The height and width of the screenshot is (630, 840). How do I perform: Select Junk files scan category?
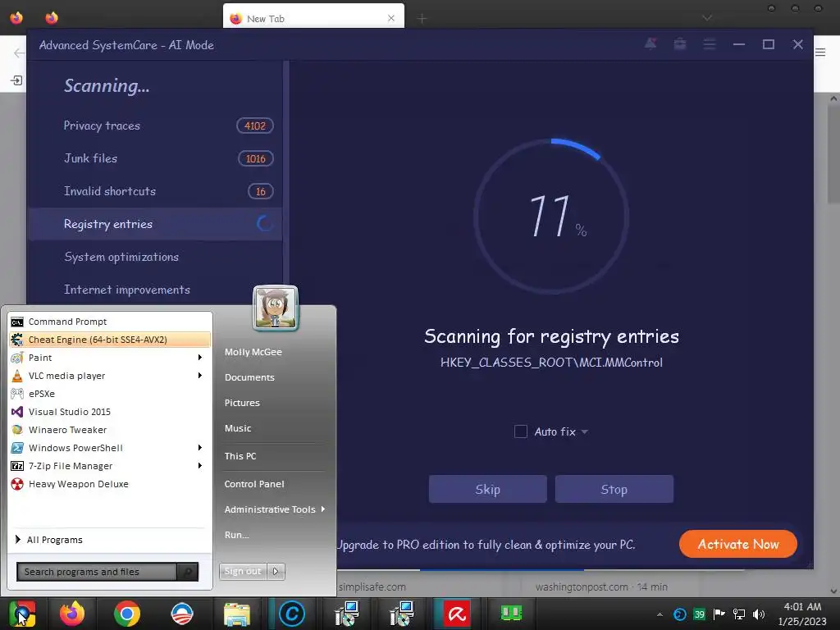155,158
